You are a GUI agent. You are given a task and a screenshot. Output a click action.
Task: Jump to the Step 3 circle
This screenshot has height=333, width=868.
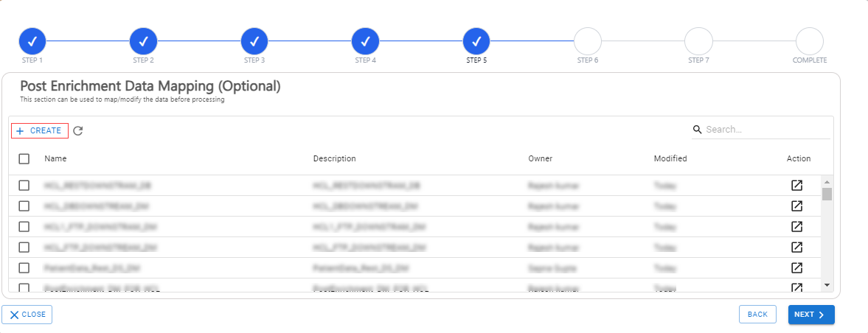[254, 41]
